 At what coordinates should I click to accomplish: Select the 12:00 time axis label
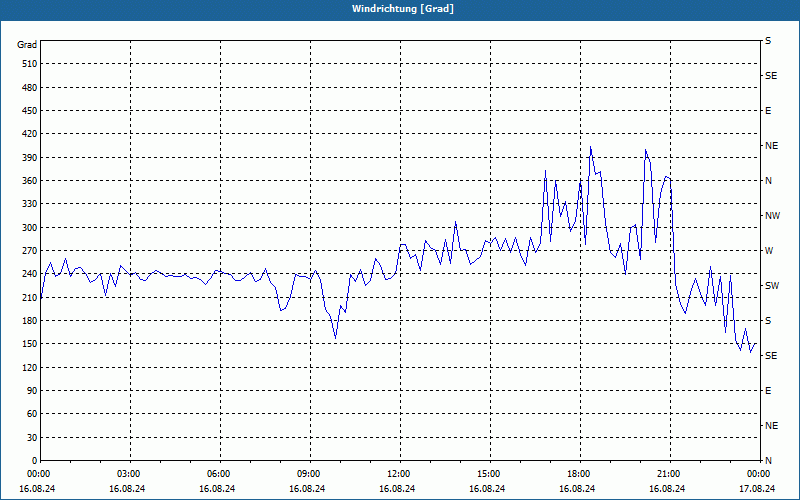[x=397, y=474]
